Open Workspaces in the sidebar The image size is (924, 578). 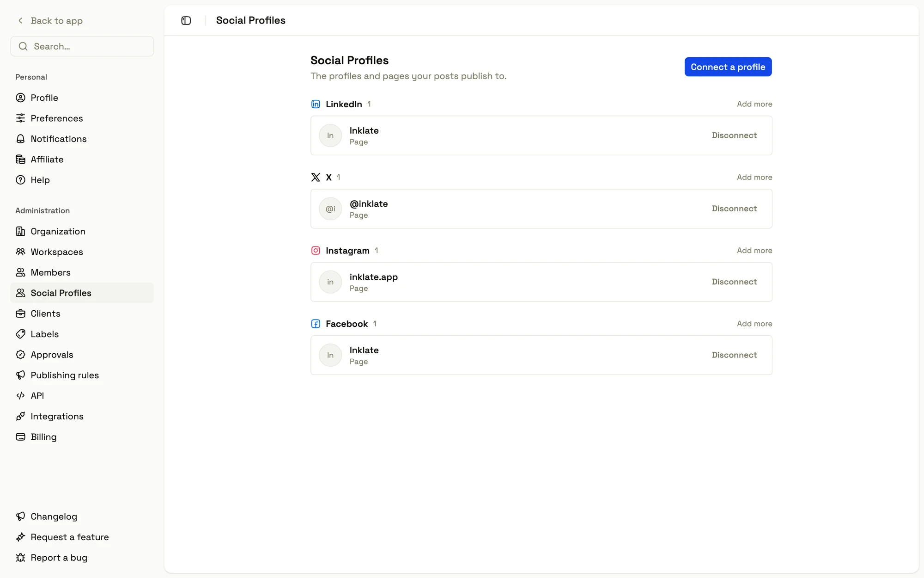click(82, 252)
